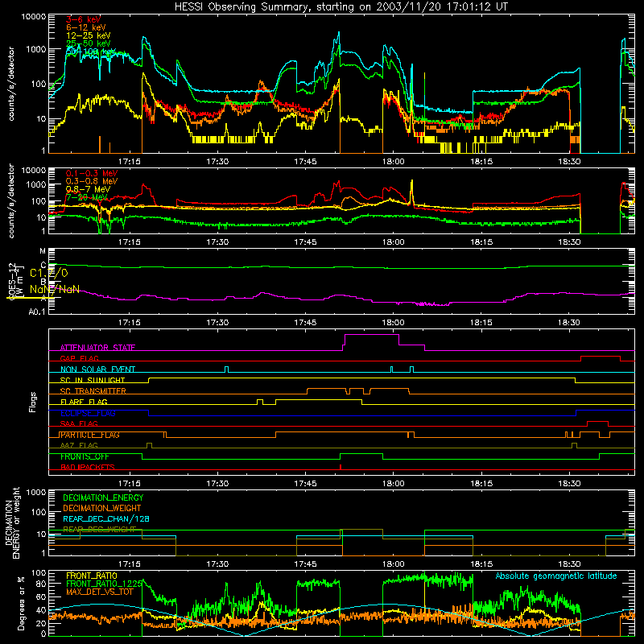Select the yellow FRONT_RATIO legend label
The image size is (644, 644).
tap(92, 576)
